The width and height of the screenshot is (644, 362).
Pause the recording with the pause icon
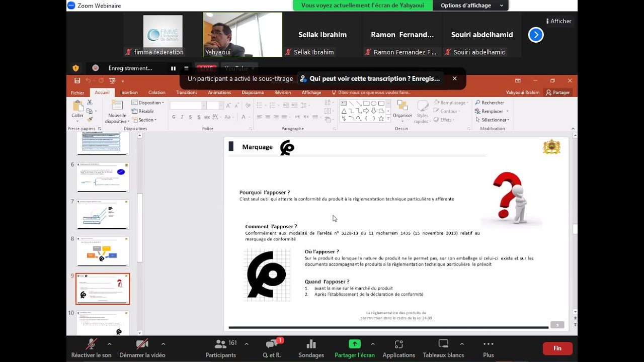click(x=173, y=68)
